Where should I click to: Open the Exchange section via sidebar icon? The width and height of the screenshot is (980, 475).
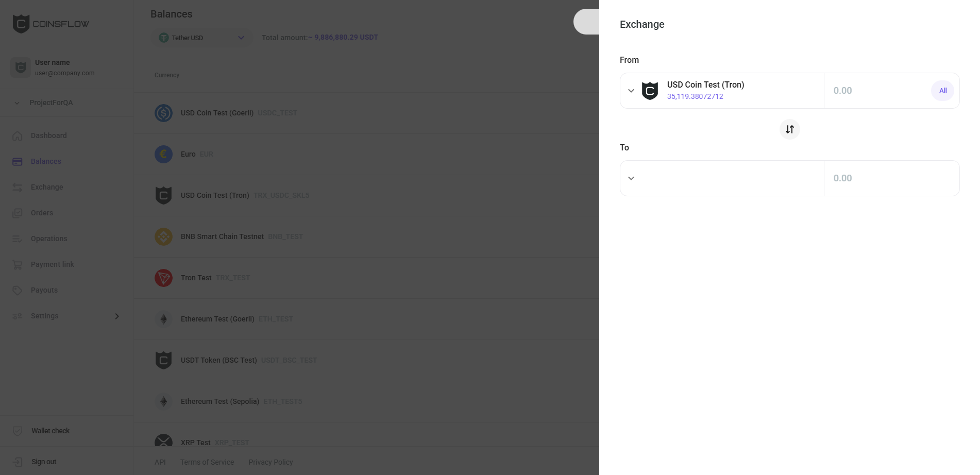17,187
